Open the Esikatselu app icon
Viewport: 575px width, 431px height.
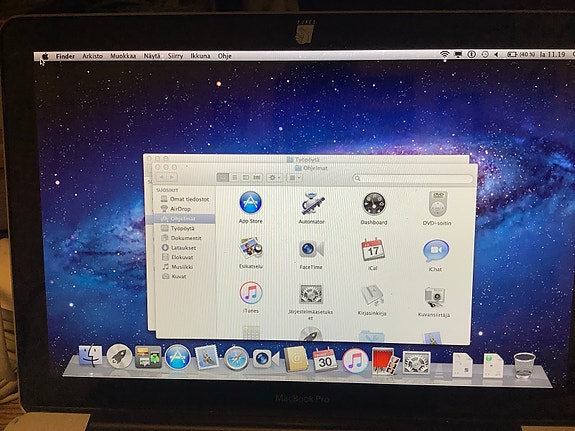point(251,249)
